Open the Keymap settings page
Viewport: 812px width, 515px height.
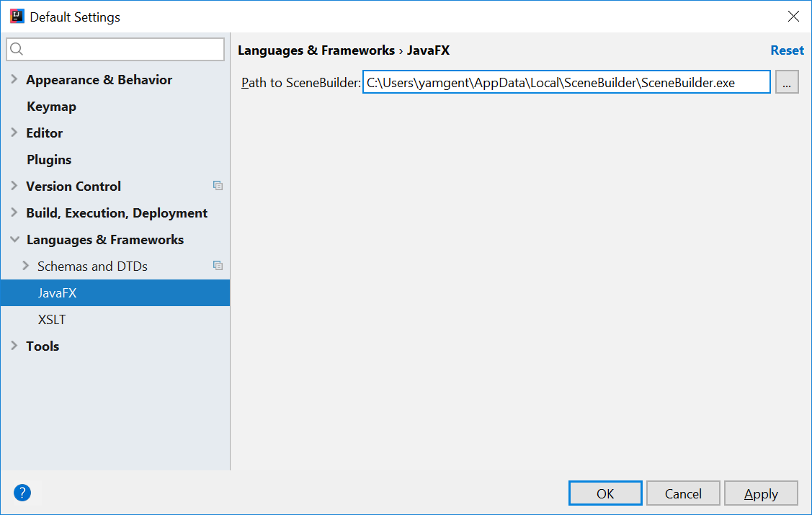[50, 106]
